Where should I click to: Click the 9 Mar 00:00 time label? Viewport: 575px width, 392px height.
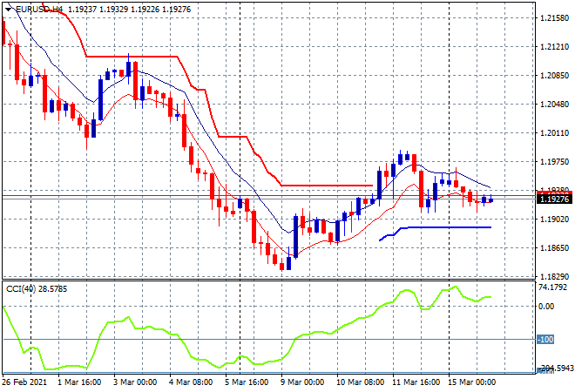(x=302, y=382)
